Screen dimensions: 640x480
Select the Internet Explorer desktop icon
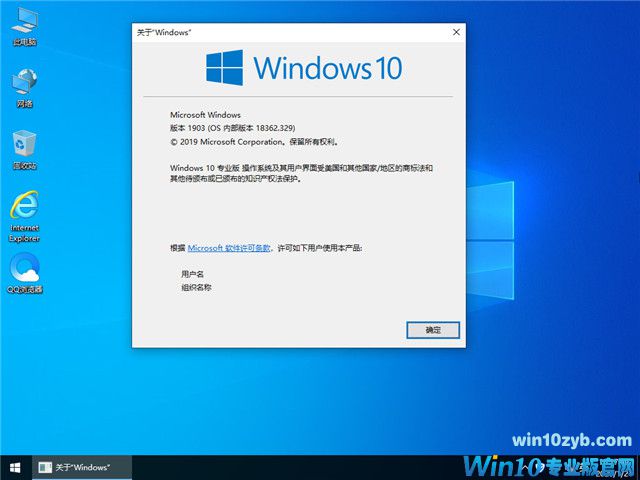coord(24,212)
